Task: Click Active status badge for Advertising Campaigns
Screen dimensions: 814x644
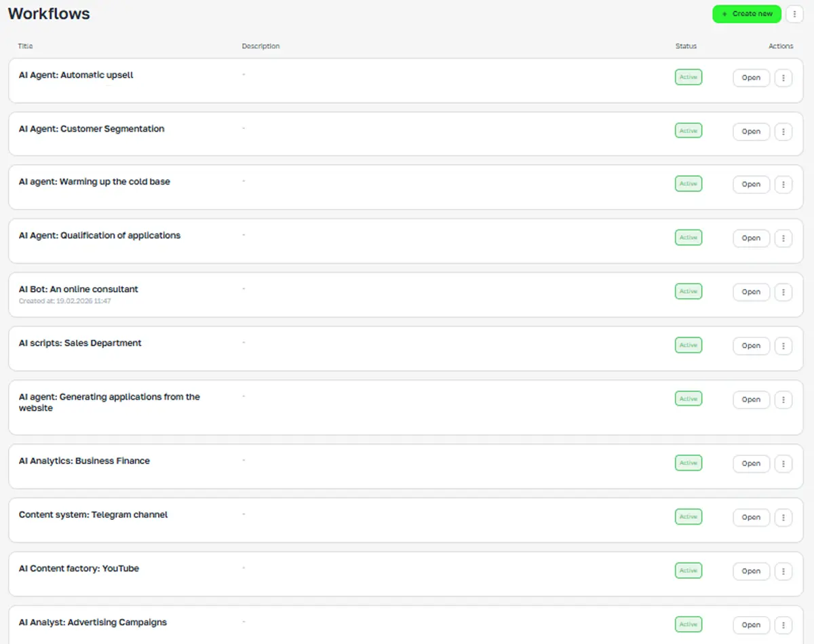Action: 688,624
